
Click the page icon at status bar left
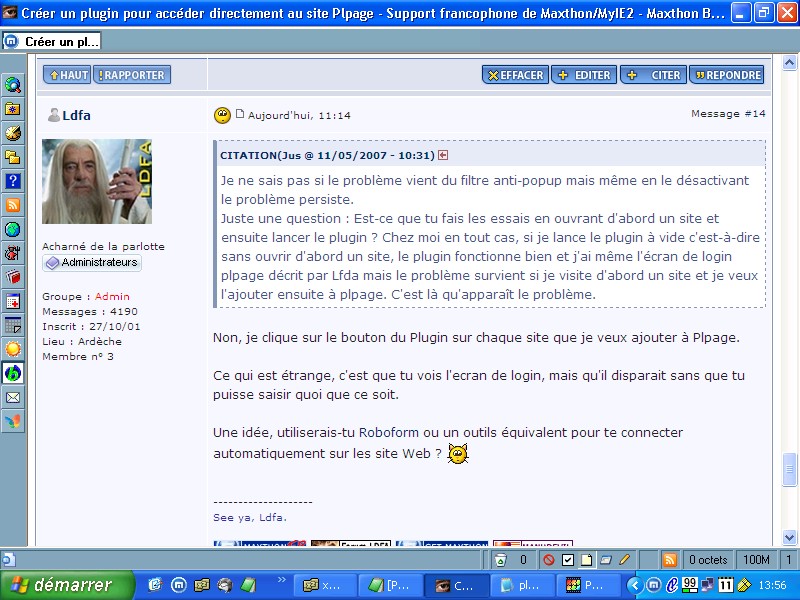(x=8, y=560)
